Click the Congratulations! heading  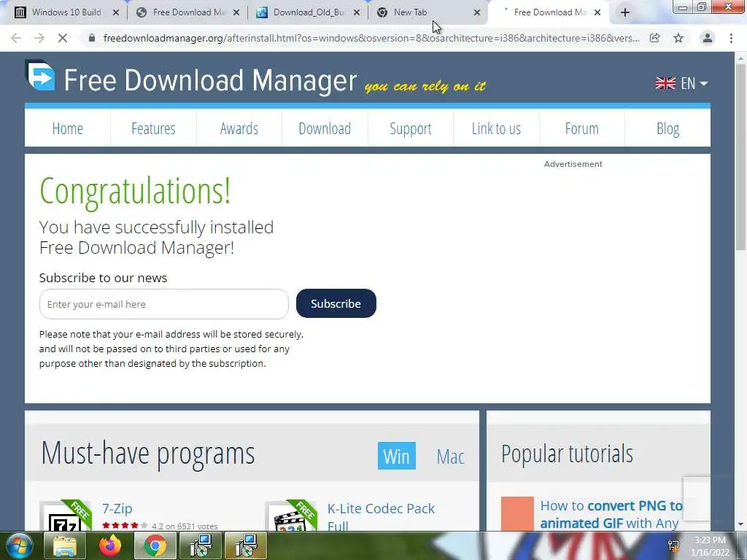(x=135, y=192)
